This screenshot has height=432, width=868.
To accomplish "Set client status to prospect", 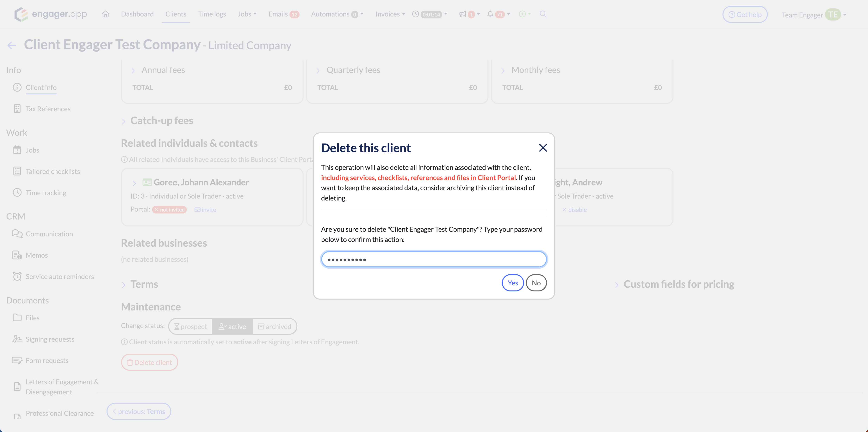I will click(x=190, y=327).
